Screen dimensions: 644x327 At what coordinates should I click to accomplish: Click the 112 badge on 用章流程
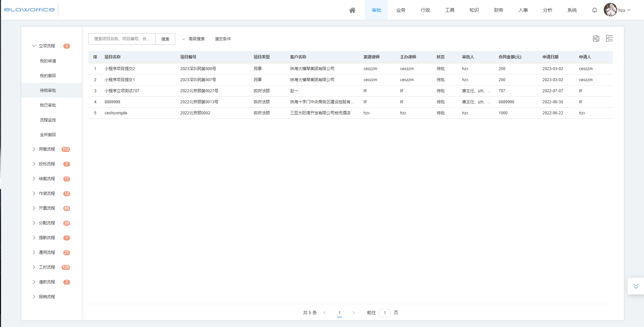(66, 149)
